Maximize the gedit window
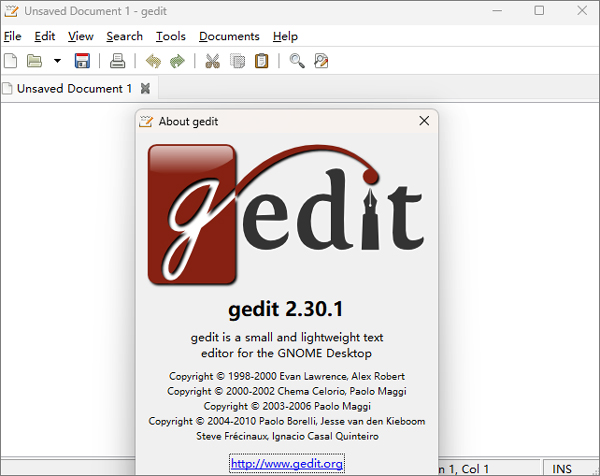This screenshot has width=600, height=476. [x=539, y=11]
